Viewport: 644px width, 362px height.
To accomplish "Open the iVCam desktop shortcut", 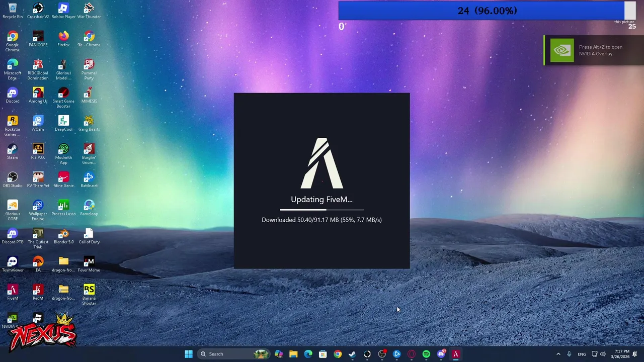I will (38, 123).
